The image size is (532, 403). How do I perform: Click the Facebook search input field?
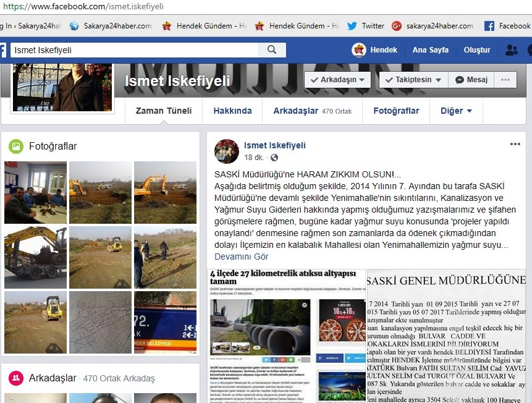pyautogui.click(x=134, y=50)
